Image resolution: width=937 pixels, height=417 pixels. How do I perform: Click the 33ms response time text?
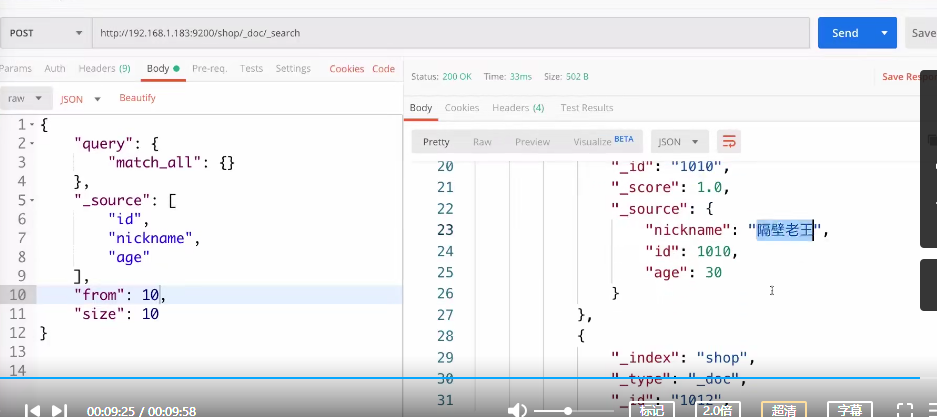pyautogui.click(x=520, y=77)
